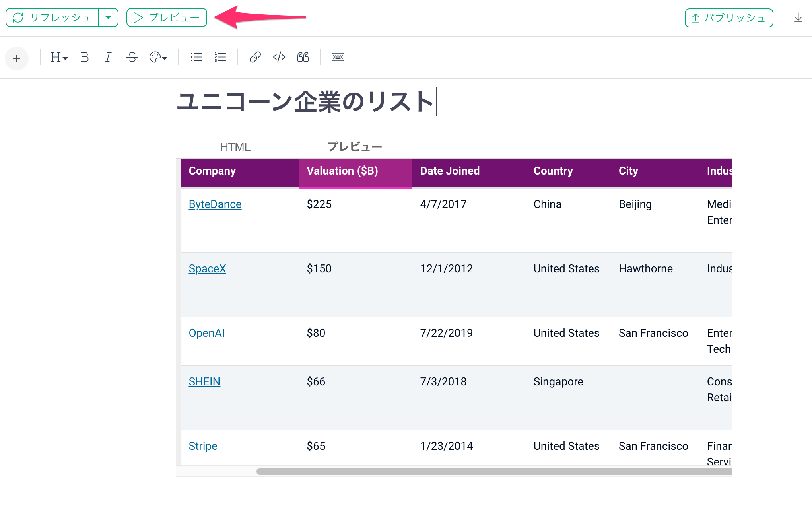Click United States in the OpenAI row
Viewport: 812px width, 517px height.
[x=566, y=333]
